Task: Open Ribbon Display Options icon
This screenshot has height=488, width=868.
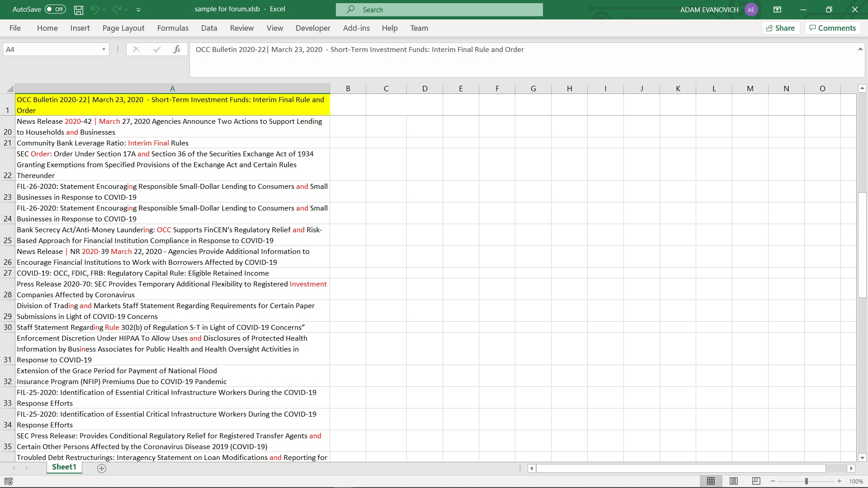Action: coord(777,9)
